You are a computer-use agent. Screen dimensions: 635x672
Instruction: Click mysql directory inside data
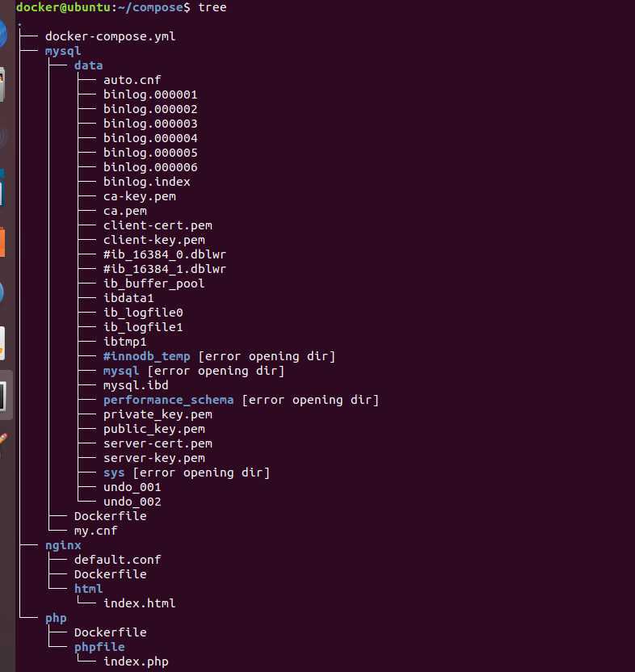click(x=121, y=372)
